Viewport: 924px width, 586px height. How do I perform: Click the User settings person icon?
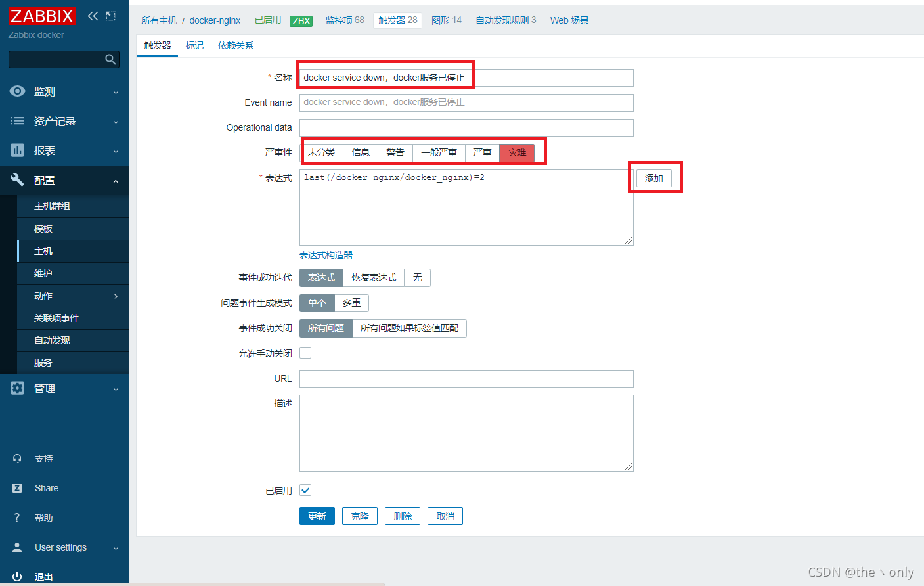17,547
